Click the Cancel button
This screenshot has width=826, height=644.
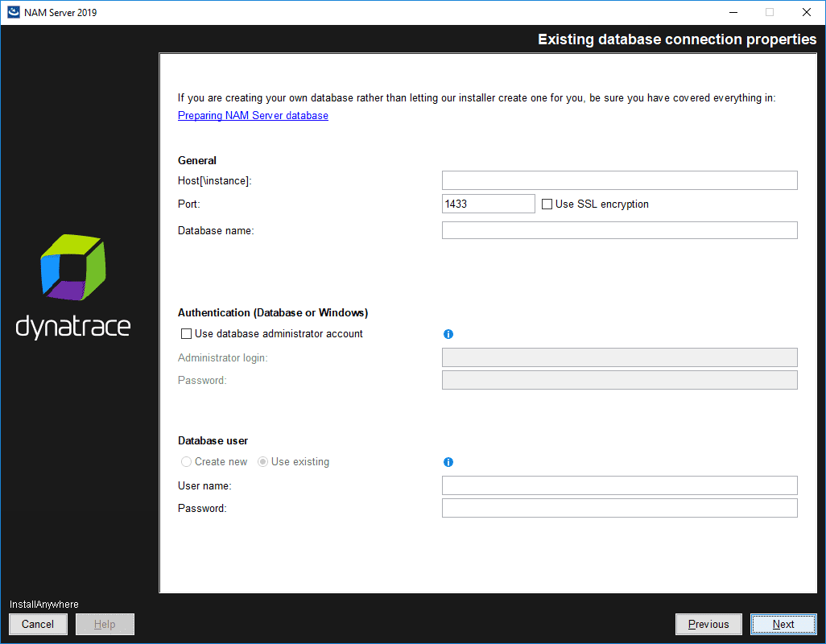coord(38,624)
